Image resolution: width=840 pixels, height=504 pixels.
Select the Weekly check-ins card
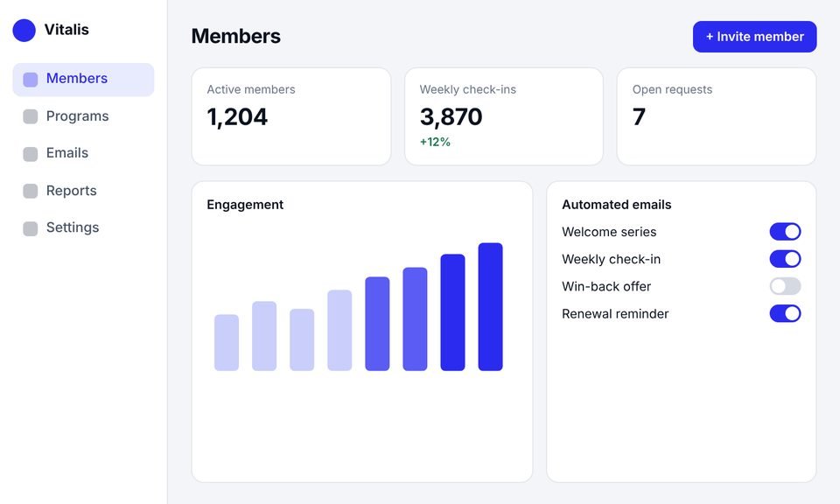504,116
